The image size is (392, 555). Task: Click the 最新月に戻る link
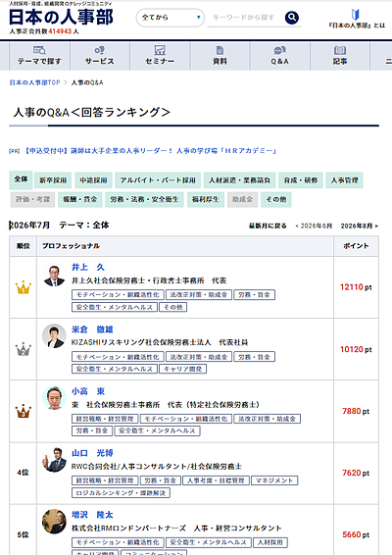pos(268,226)
